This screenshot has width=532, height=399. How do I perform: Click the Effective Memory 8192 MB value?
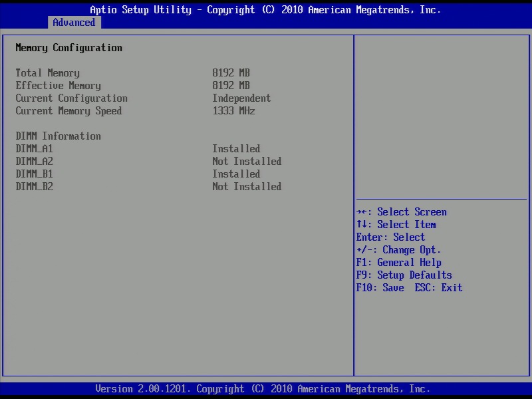pos(231,86)
